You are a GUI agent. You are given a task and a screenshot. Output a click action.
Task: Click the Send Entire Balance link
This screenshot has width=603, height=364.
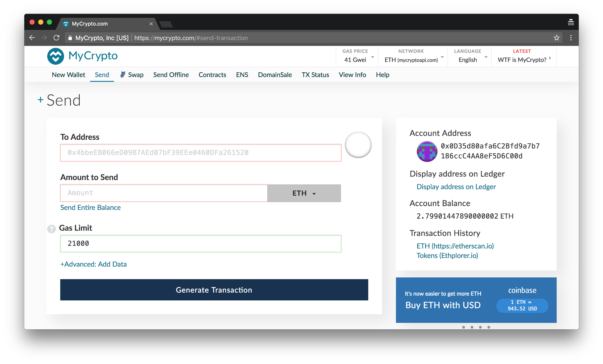pyautogui.click(x=90, y=207)
